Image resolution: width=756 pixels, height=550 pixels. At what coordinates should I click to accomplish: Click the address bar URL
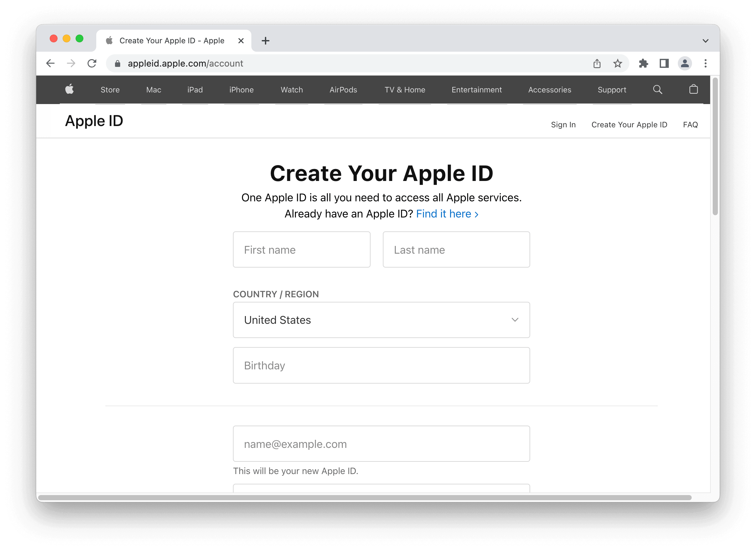coord(185,63)
